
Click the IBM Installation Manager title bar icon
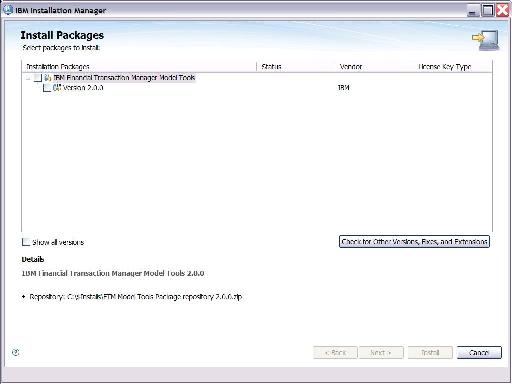click(8, 10)
